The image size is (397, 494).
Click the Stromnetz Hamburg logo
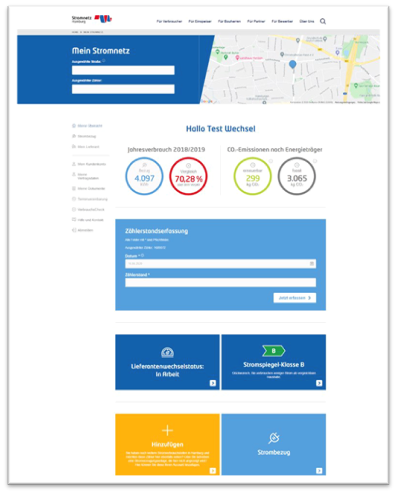[x=92, y=19]
